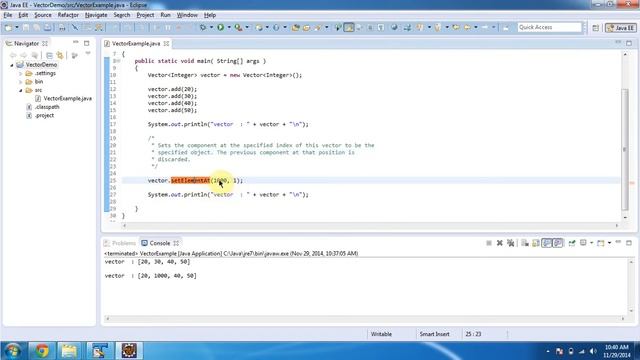Viewport: 640px width, 360px height.
Task: Click the Quick Access search field
Action: coord(549,27)
